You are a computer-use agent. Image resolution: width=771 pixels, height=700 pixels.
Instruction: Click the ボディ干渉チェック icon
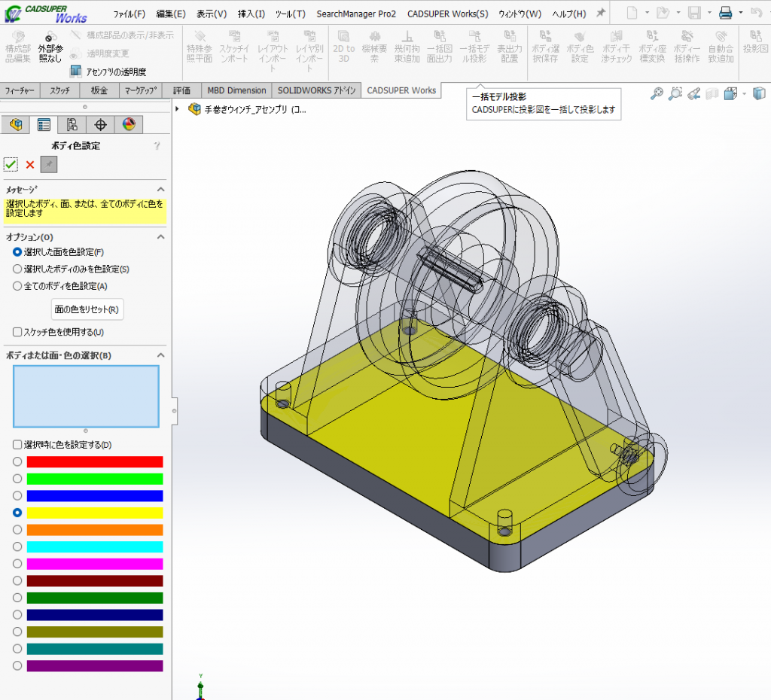(x=616, y=47)
